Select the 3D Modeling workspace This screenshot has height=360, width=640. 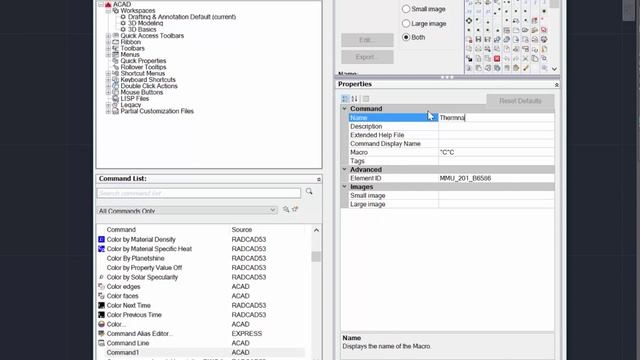(145, 23)
